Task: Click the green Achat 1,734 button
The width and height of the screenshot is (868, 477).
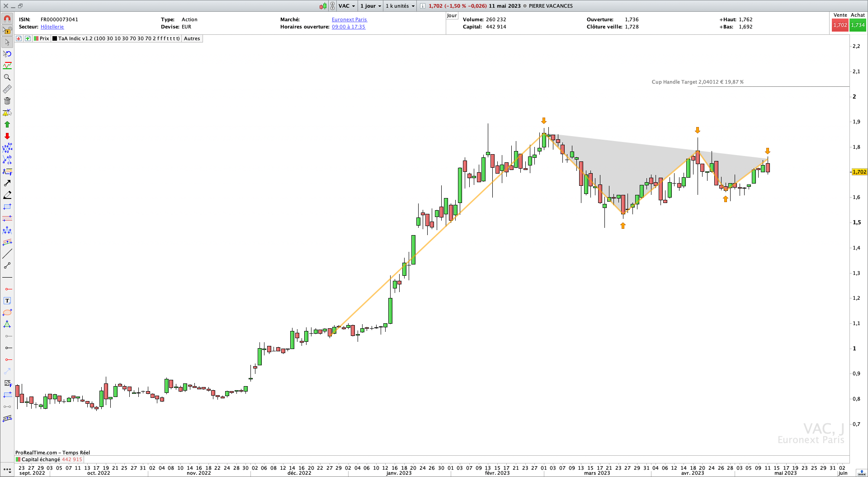Action: click(x=858, y=25)
